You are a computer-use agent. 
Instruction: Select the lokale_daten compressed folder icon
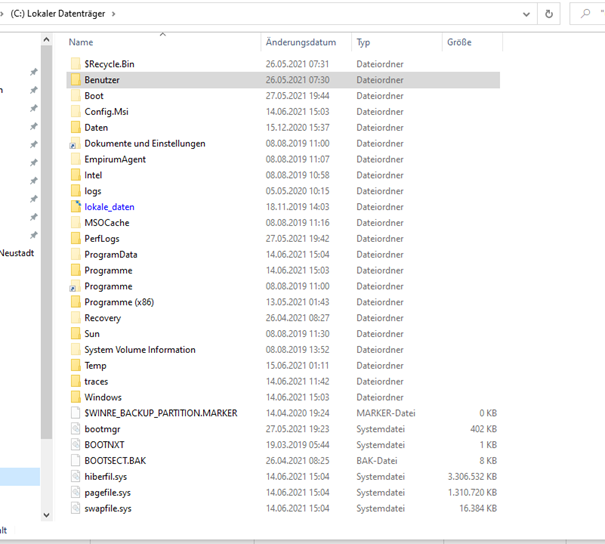point(76,206)
